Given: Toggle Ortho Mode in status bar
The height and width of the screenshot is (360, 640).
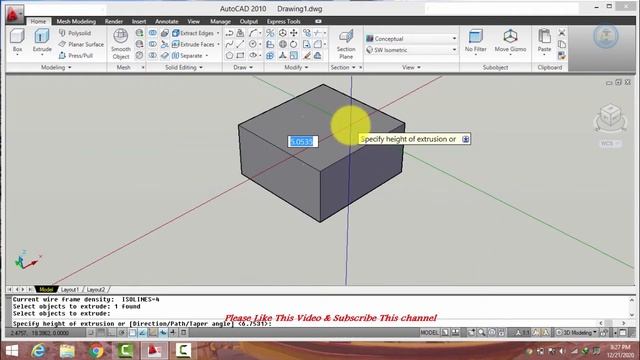Looking at the screenshot, I should 111,333.
